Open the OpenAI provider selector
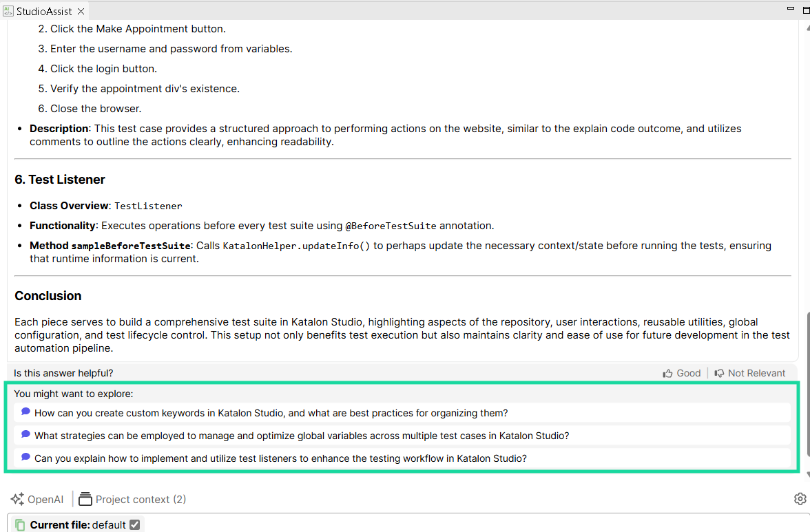Image resolution: width=810 pixels, height=532 pixels. pyautogui.click(x=45, y=499)
